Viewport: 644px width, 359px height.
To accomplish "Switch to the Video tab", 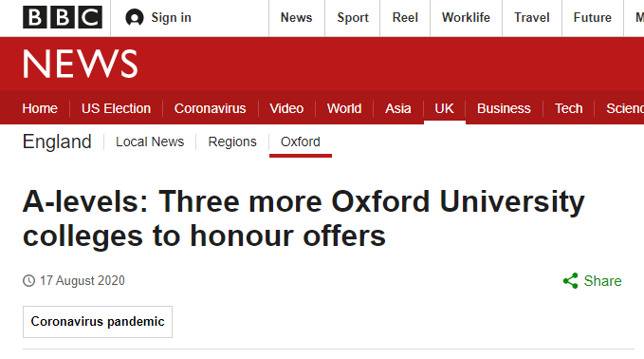I will [x=286, y=108].
